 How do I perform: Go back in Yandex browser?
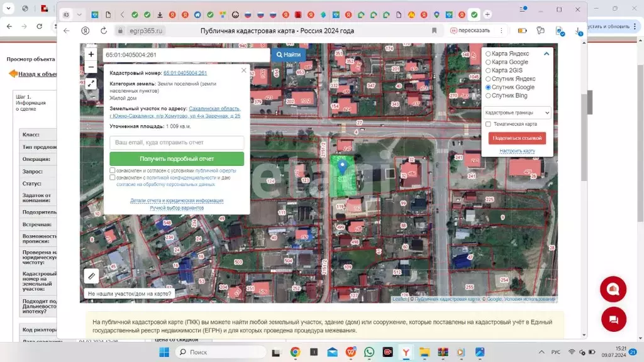pos(67,31)
